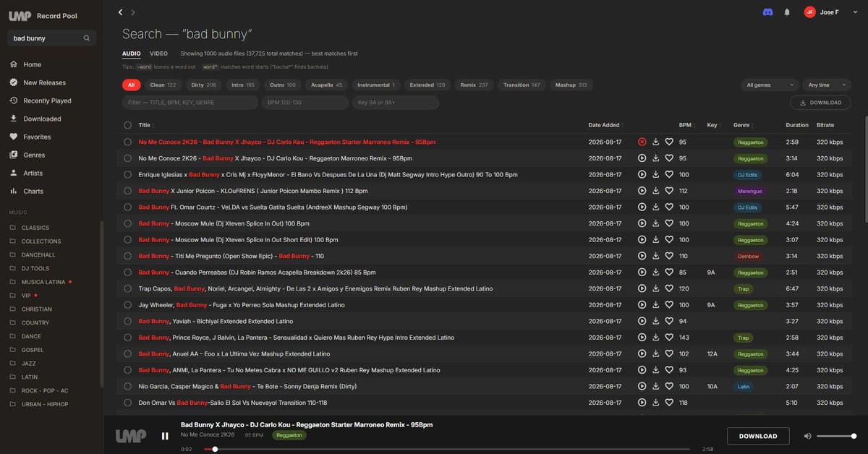This screenshot has height=454, width=868.
Task: Toggle select-all checkbox in table header
Action: click(x=128, y=125)
